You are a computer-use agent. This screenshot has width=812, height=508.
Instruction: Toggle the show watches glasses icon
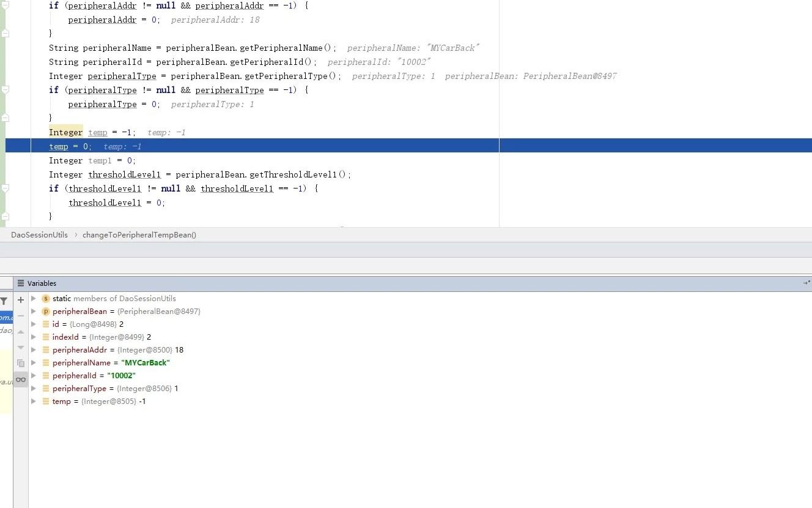(x=21, y=379)
